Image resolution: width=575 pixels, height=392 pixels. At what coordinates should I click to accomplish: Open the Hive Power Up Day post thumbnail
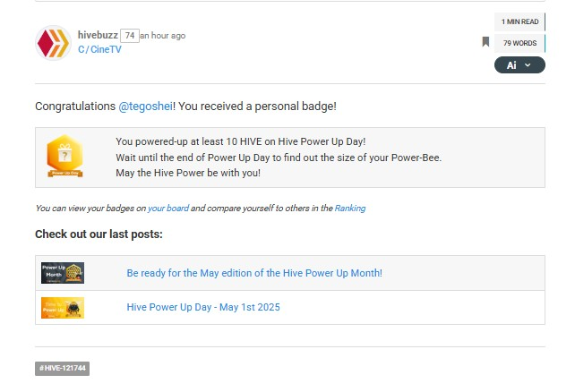tap(63, 308)
